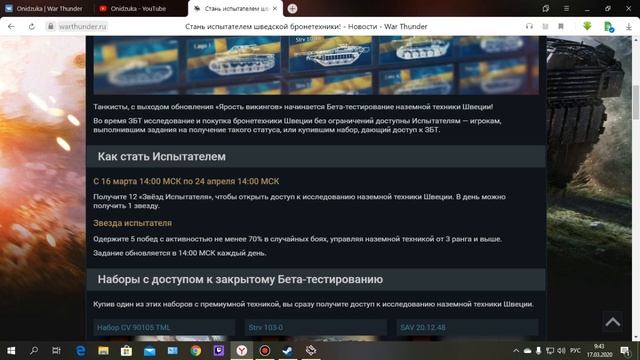Image resolution: width=640 pixels, height=360 pixels.
Task: Open a new browser tab
Action: [292, 9]
